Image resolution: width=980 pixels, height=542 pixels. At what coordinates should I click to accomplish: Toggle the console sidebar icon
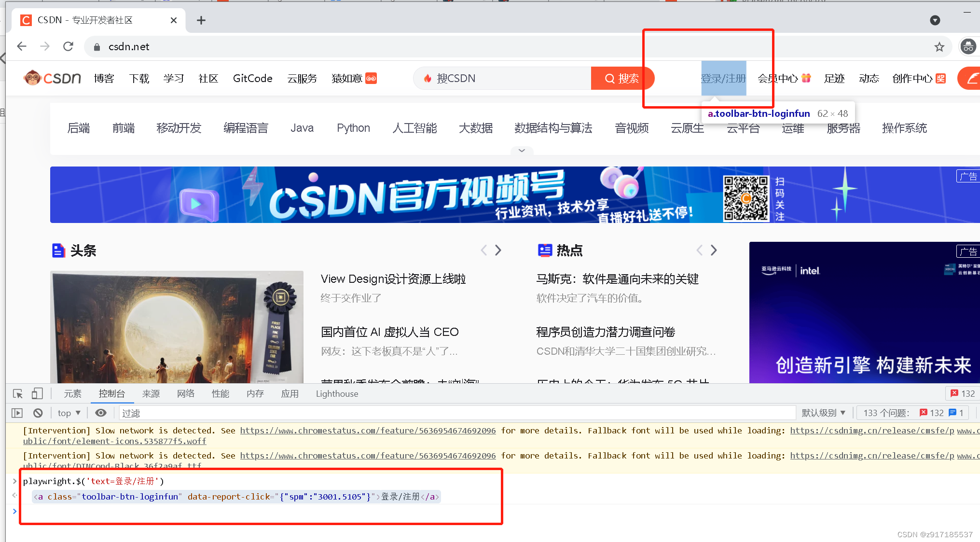17,413
